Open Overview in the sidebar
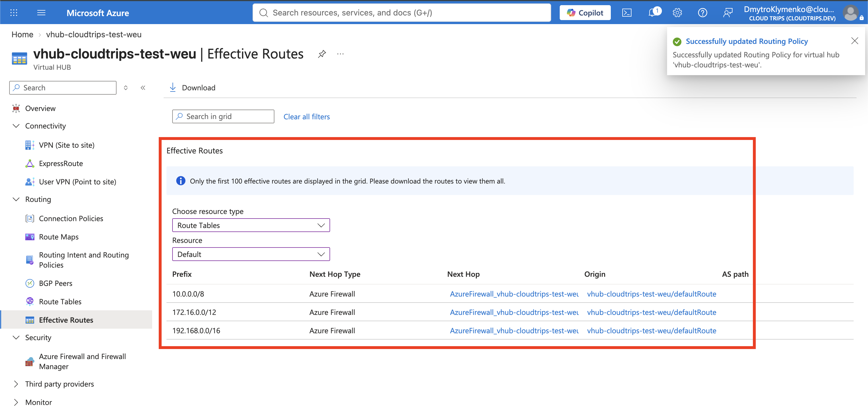This screenshot has width=868, height=417. click(x=40, y=108)
